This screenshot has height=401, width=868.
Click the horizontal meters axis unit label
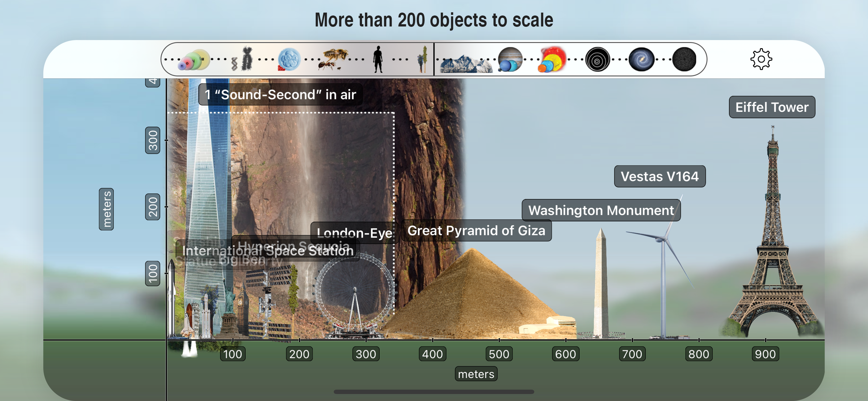tap(476, 374)
